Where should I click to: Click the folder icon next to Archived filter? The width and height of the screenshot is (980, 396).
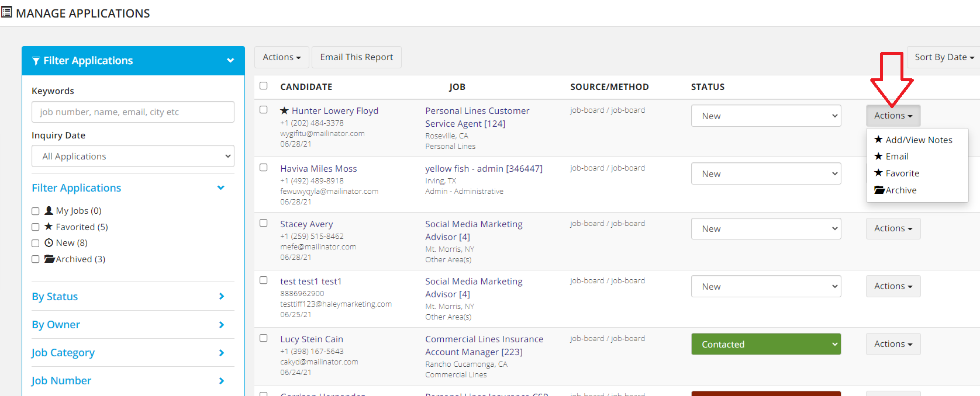point(50,259)
